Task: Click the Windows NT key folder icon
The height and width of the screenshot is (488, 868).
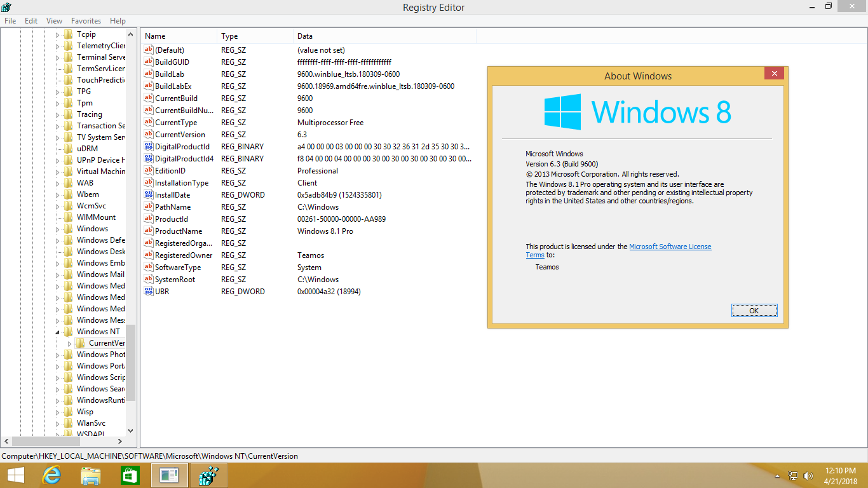Action: tap(69, 332)
